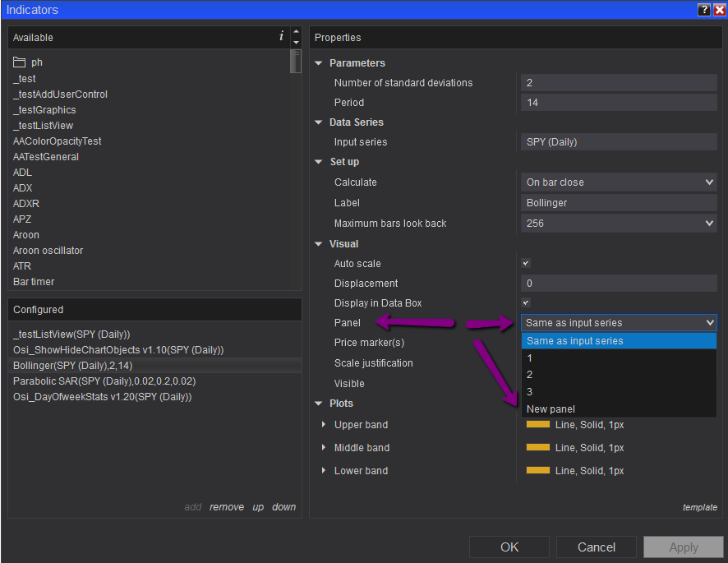Open the Maximum bars look back dropdown

[x=619, y=224]
